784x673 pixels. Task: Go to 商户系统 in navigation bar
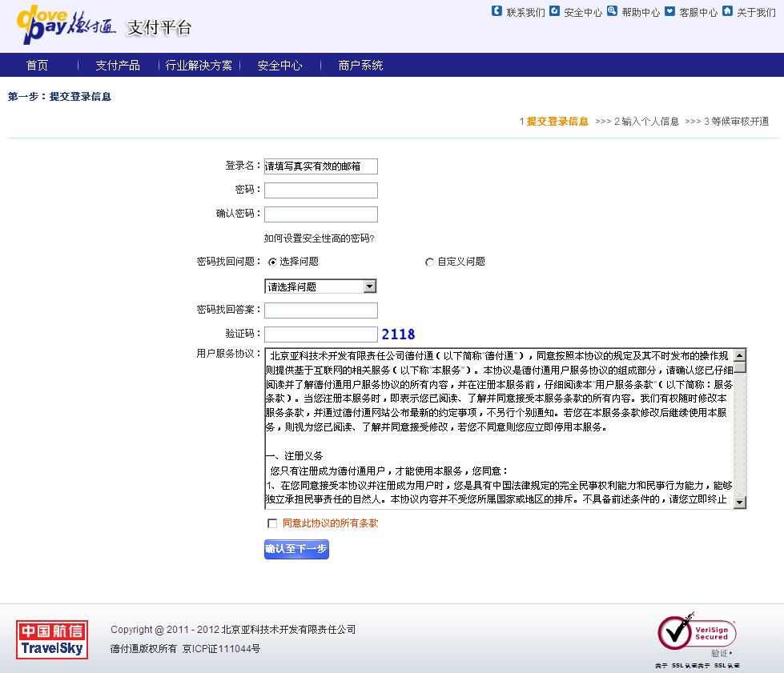[360, 66]
